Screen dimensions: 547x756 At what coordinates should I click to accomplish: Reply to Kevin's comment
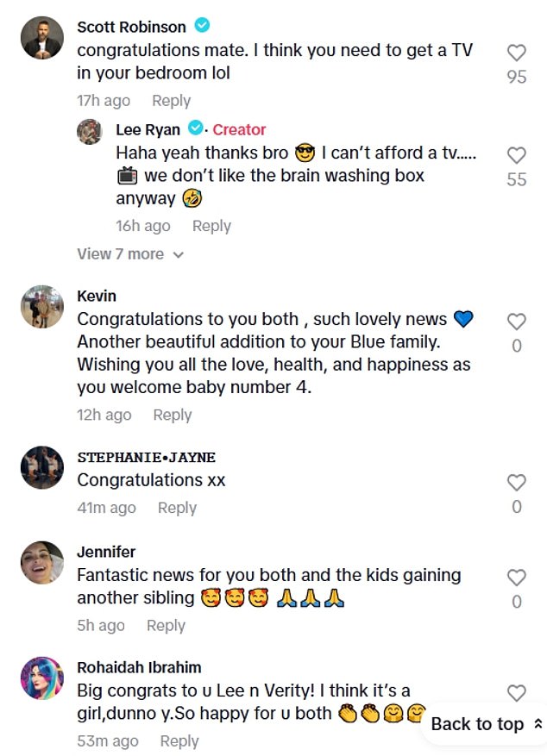[172, 415]
